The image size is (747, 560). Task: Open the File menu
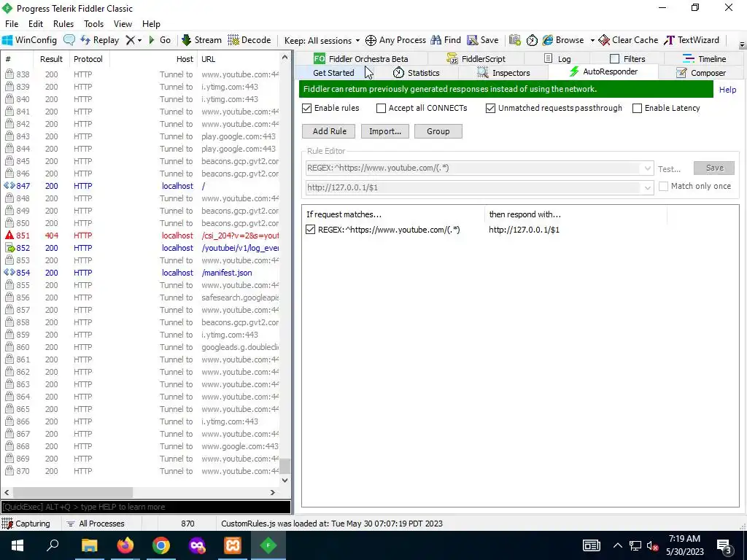tap(12, 24)
